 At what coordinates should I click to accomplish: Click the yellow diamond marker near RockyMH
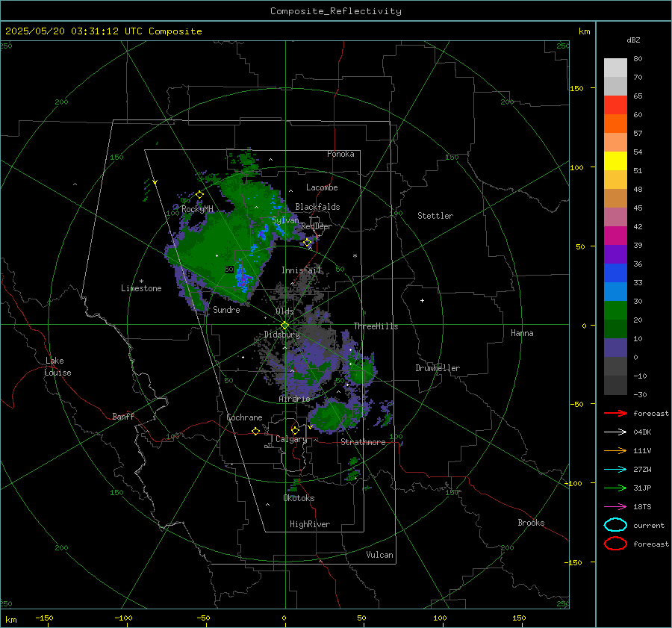click(x=199, y=195)
